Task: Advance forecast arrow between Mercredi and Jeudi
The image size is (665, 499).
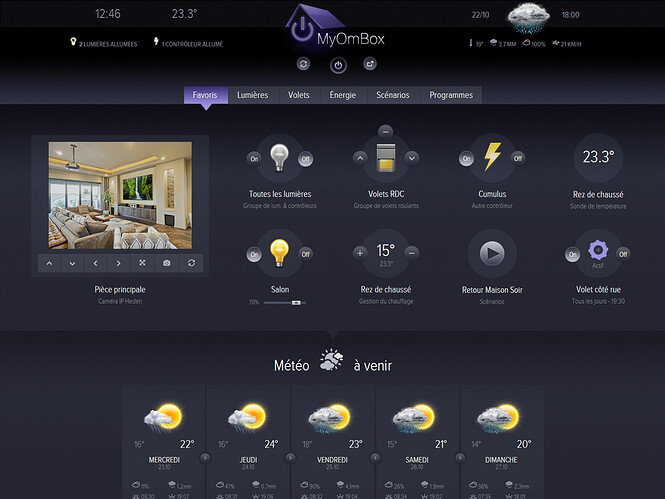Action: (x=205, y=458)
